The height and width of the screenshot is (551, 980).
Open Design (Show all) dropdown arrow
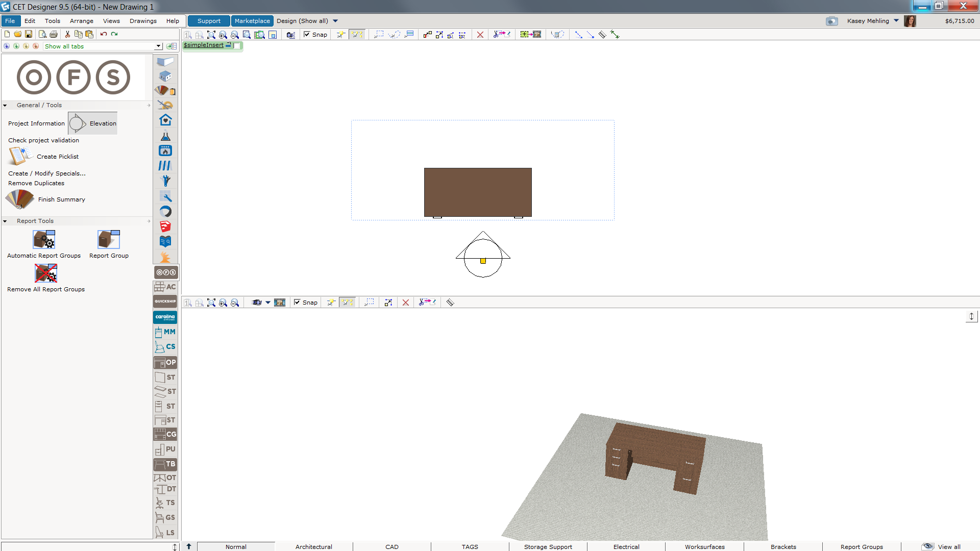[335, 21]
